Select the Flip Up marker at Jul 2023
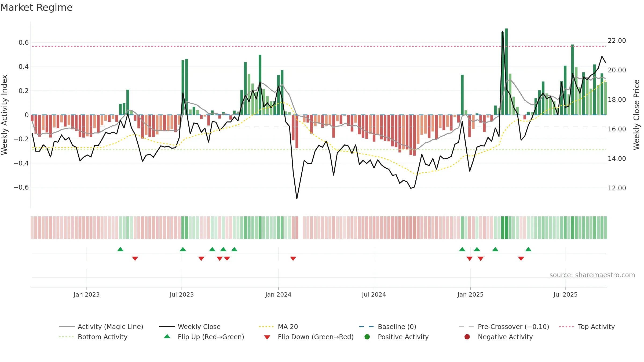 [x=183, y=249]
